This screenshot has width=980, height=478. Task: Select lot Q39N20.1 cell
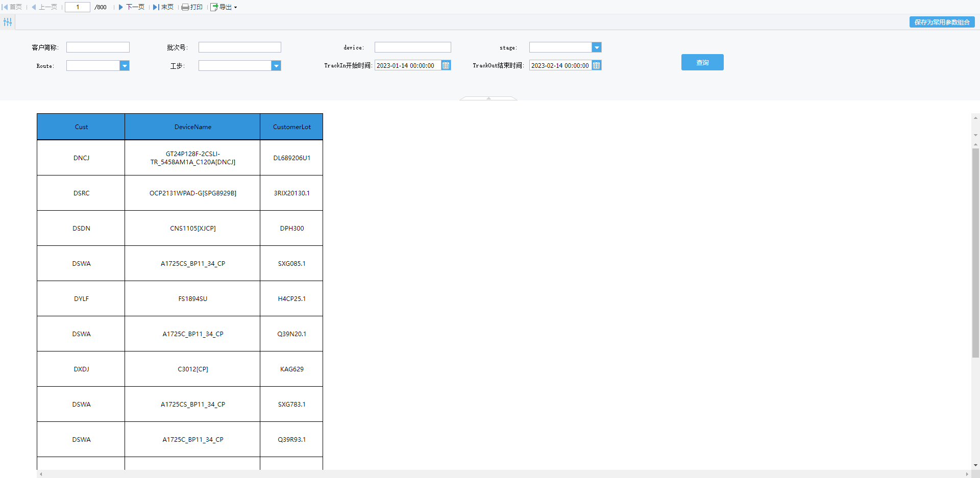291,334
